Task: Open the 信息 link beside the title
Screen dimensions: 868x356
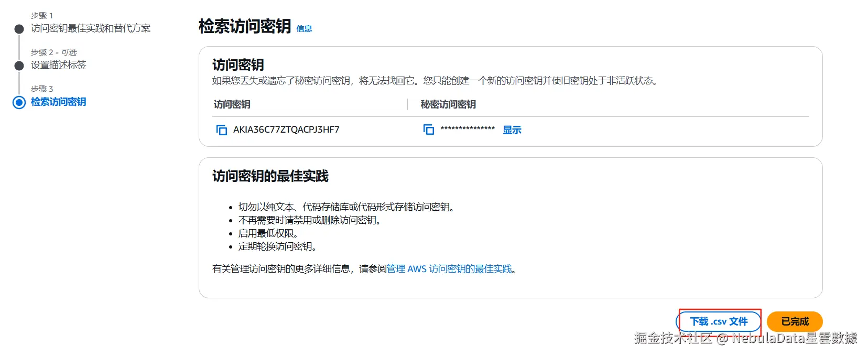Action: [x=304, y=29]
